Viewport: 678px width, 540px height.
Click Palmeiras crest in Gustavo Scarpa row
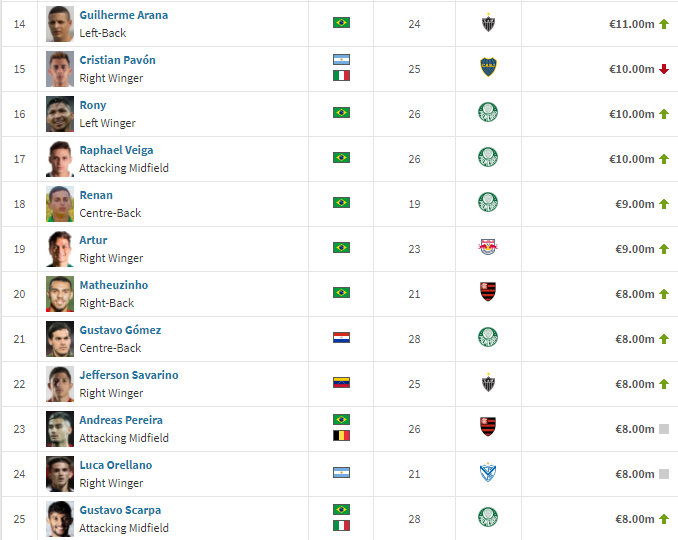click(488, 517)
